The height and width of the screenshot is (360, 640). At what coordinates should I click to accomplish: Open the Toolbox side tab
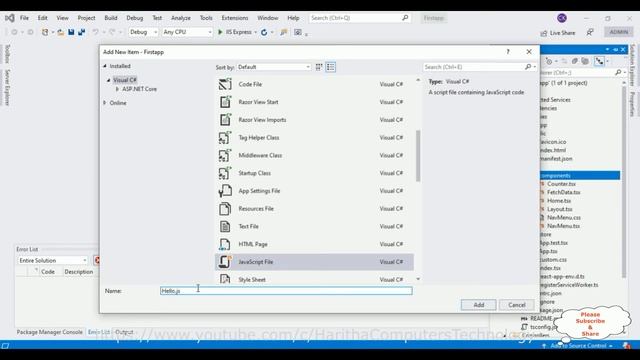click(7, 53)
